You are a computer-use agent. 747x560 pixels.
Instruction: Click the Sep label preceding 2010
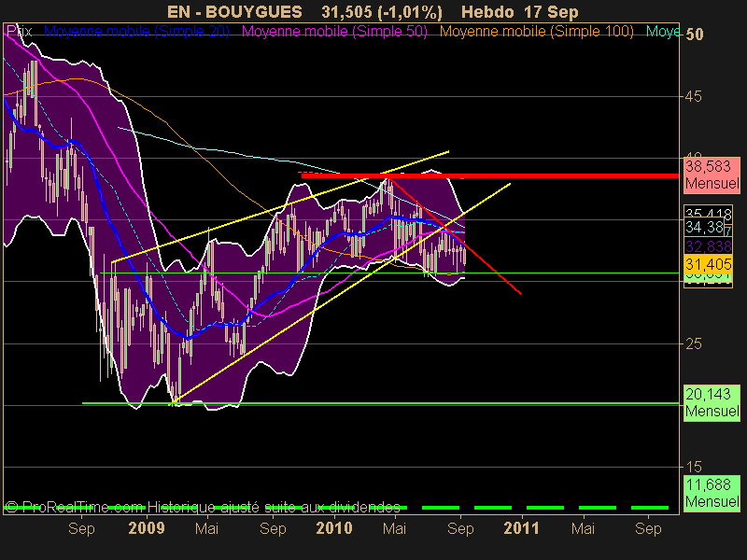tap(273, 528)
